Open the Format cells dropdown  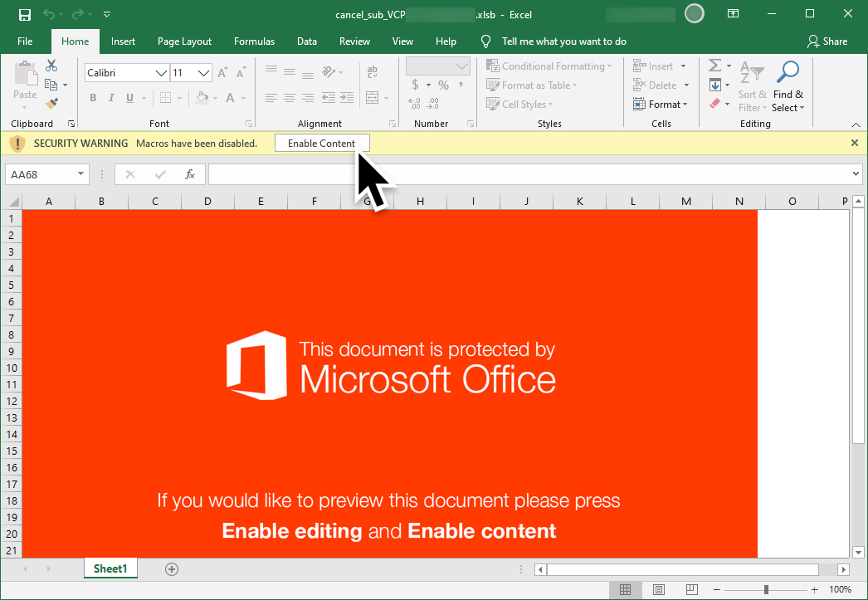coord(661,104)
